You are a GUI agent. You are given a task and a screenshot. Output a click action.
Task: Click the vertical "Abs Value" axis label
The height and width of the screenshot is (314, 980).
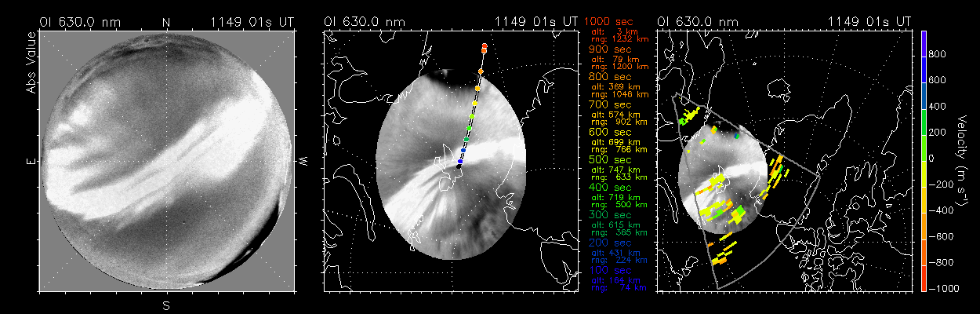(31, 62)
